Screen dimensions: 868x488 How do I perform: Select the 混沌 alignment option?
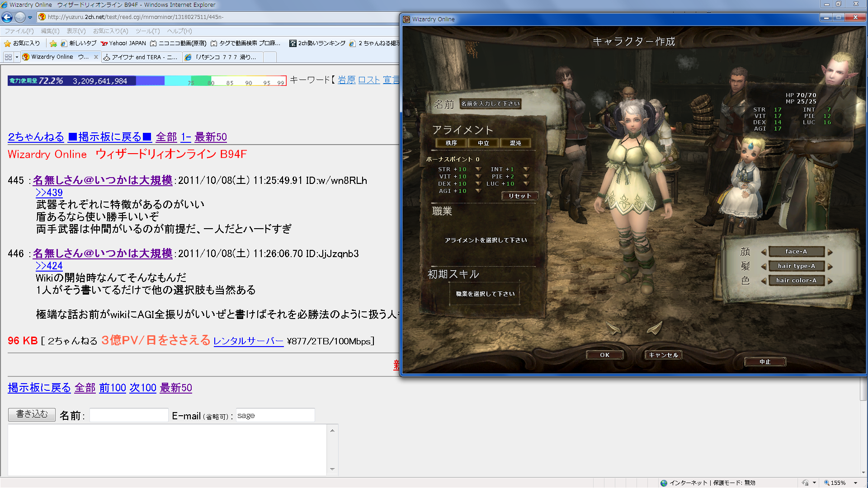515,143
